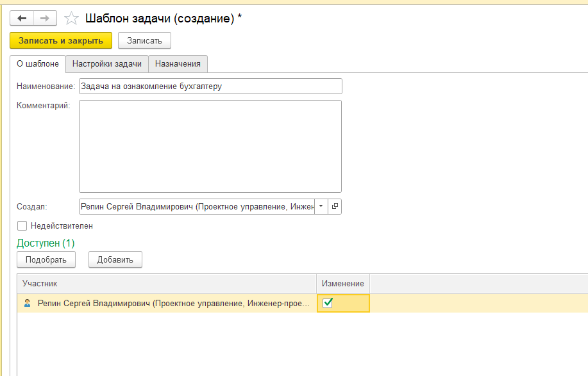Uncheck Изменение for Репин Сергей Владимирович

(328, 303)
